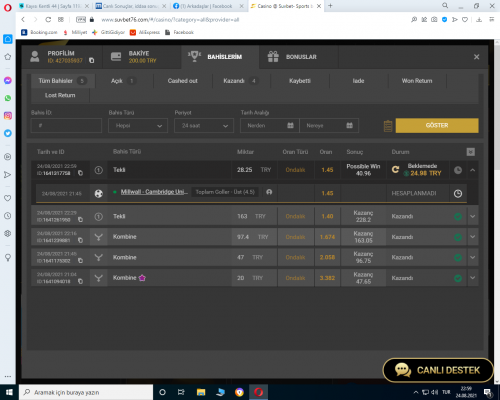Viewport: 500px width, 400px height.
Task: Click the clipboard icon beside GÖSTER
Action: (x=388, y=126)
